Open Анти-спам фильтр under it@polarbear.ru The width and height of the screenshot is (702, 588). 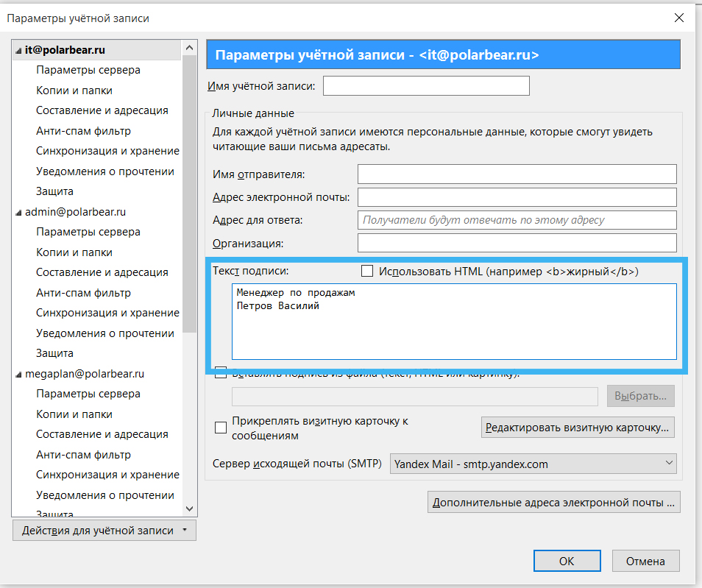[x=83, y=131]
